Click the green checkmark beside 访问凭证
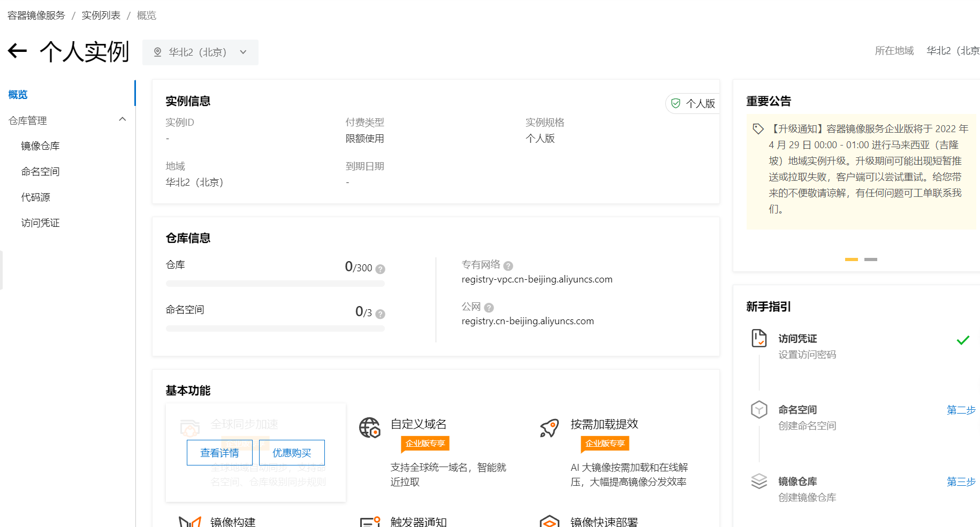This screenshot has height=527, width=980. coord(963,340)
